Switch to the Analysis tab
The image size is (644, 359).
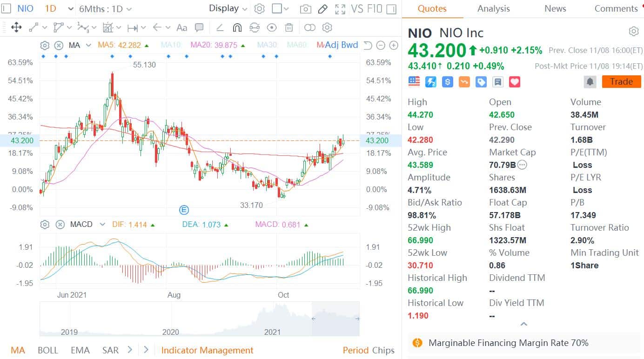click(493, 8)
